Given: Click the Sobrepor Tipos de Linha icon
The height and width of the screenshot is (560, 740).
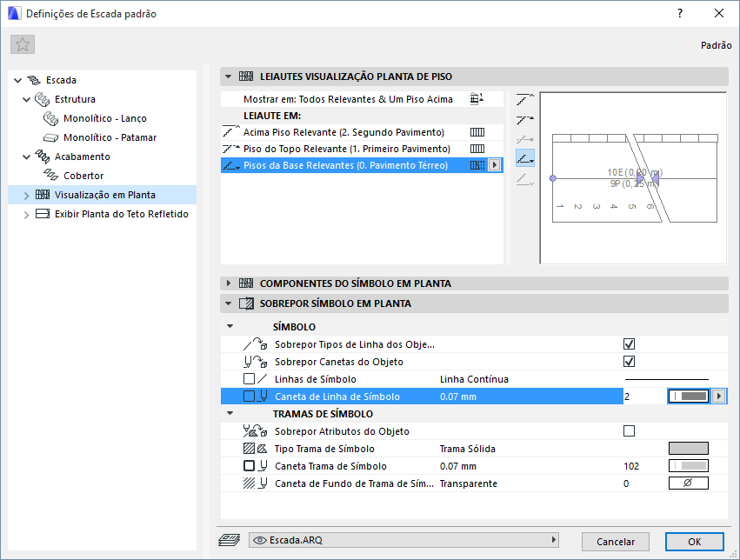Looking at the screenshot, I should (256, 344).
